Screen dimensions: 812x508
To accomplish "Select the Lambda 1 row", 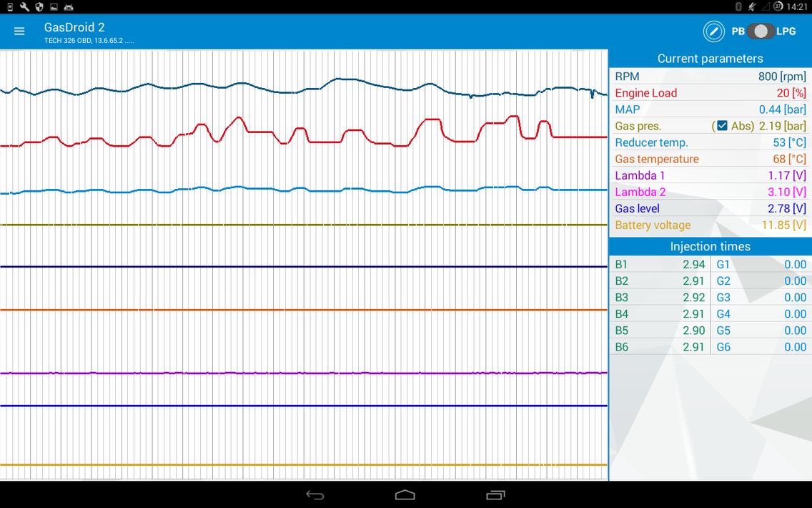I will (710, 176).
